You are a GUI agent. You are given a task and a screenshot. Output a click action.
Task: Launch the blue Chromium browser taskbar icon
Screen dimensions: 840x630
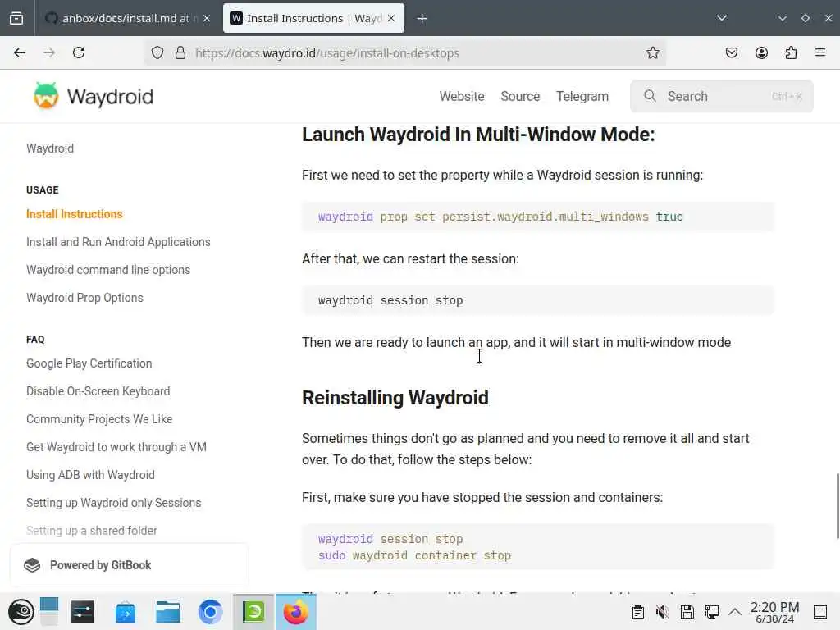point(211,612)
